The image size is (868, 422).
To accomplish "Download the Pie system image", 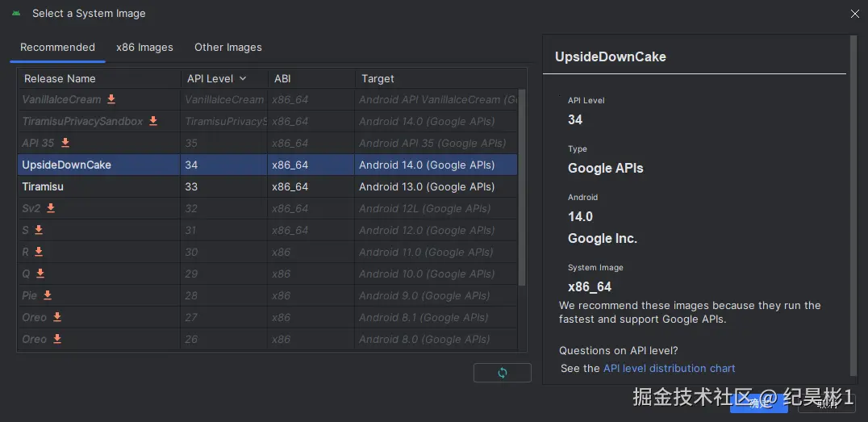I will point(48,295).
